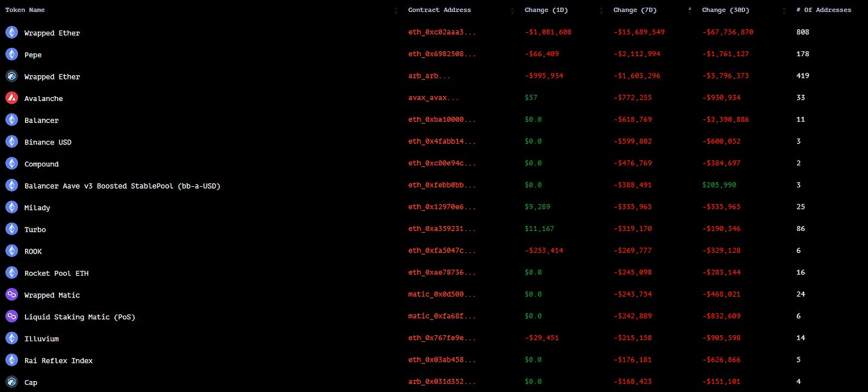Sort by the Token Name header label
The height and width of the screenshot is (392, 868).
click(25, 10)
